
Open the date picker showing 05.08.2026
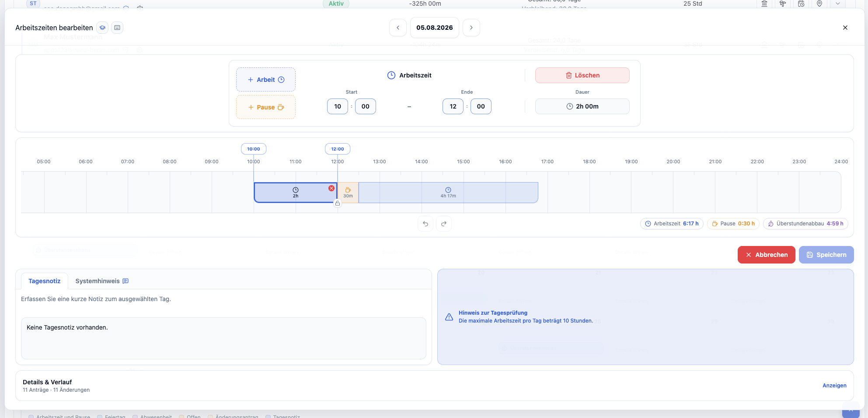coord(435,28)
